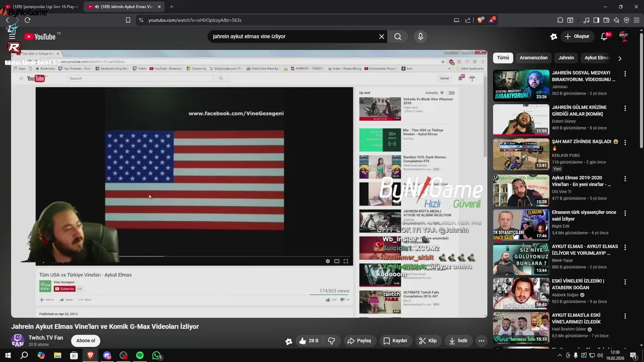Clear the search box with the X
This screenshot has height=362, width=644.
pos(381,36)
